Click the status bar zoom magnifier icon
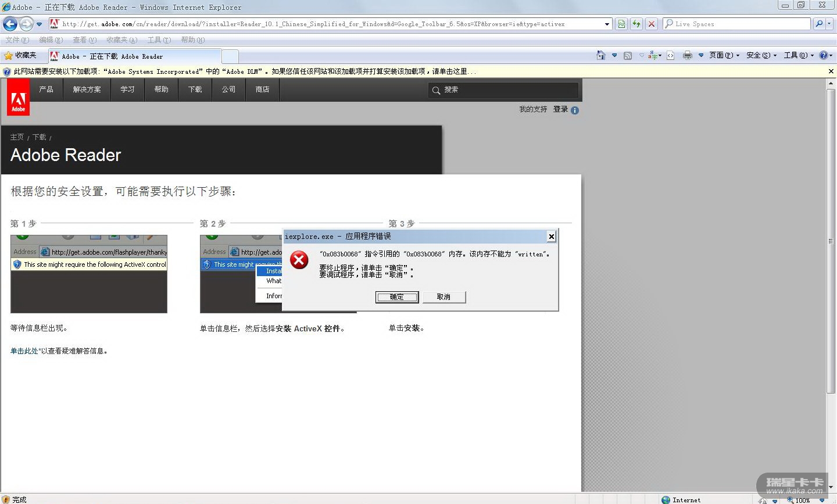The width and height of the screenshot is (837, 504). coord(791,500)
